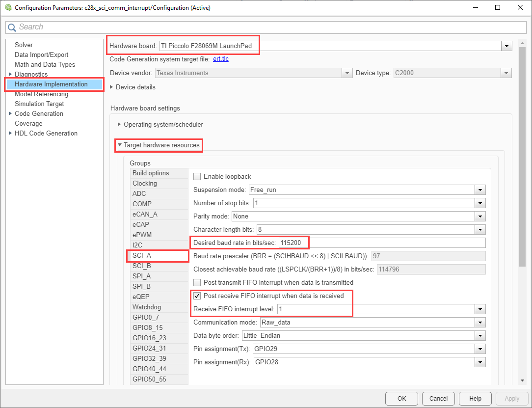
Task: Select ADC group
Action: coord(159,193)
